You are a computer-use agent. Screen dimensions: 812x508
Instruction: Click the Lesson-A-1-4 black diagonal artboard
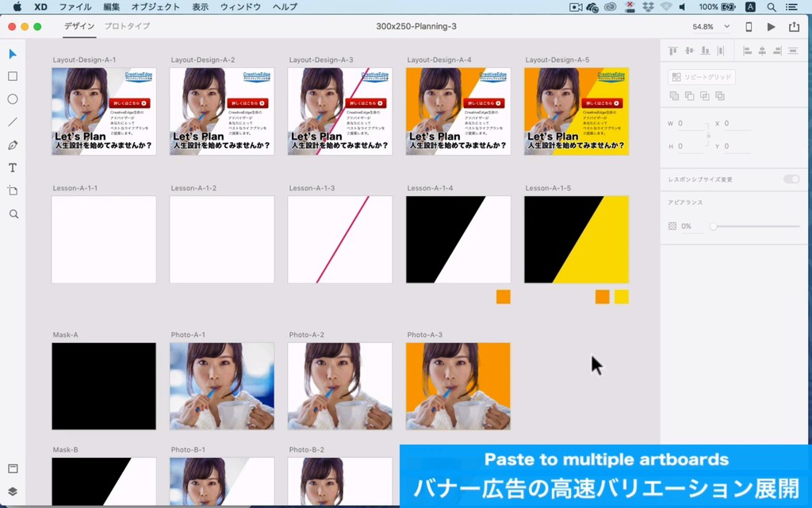[458, 240]
